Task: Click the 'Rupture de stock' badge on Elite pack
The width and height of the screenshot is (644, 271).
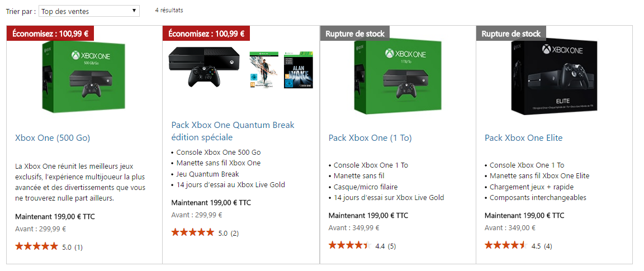Action: pyautogui.click(x=511, y=34)
